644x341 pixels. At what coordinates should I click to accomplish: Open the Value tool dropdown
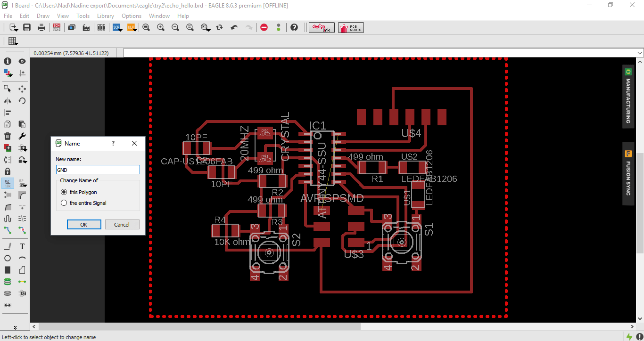(22, 183)
